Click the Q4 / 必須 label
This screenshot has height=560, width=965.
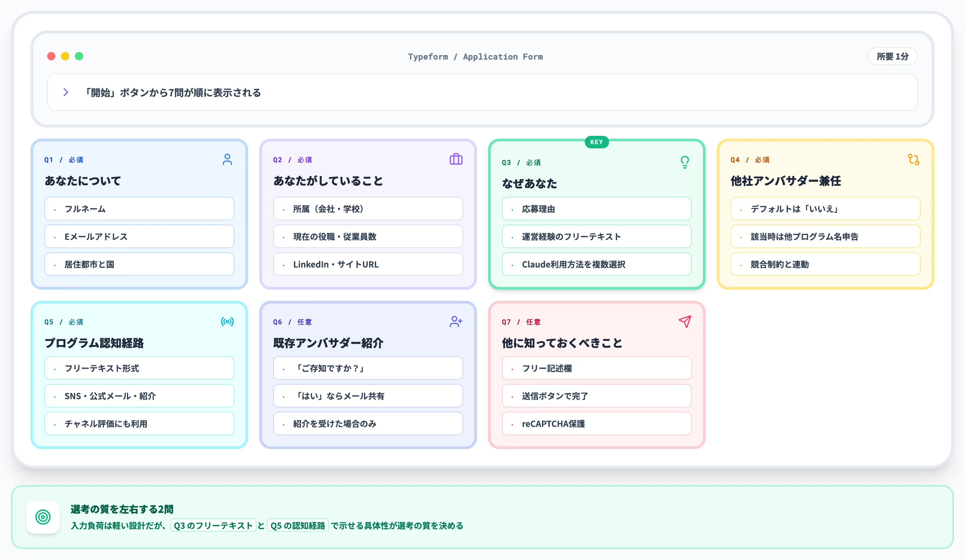pyautogui.click(x=750, y=160)
